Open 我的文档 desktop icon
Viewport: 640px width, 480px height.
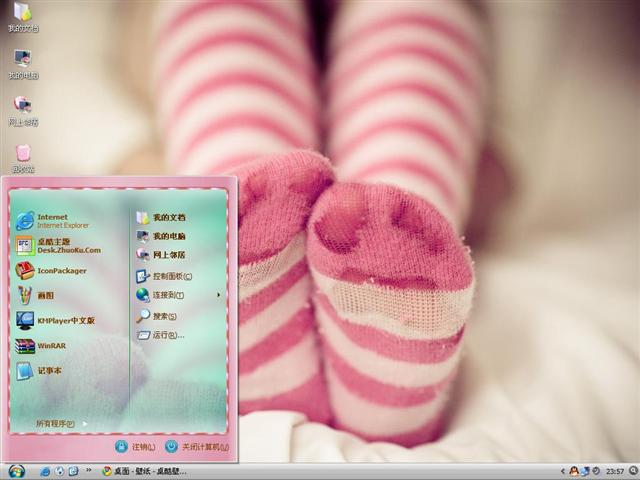pyautogui.click(x=23, y=17)
